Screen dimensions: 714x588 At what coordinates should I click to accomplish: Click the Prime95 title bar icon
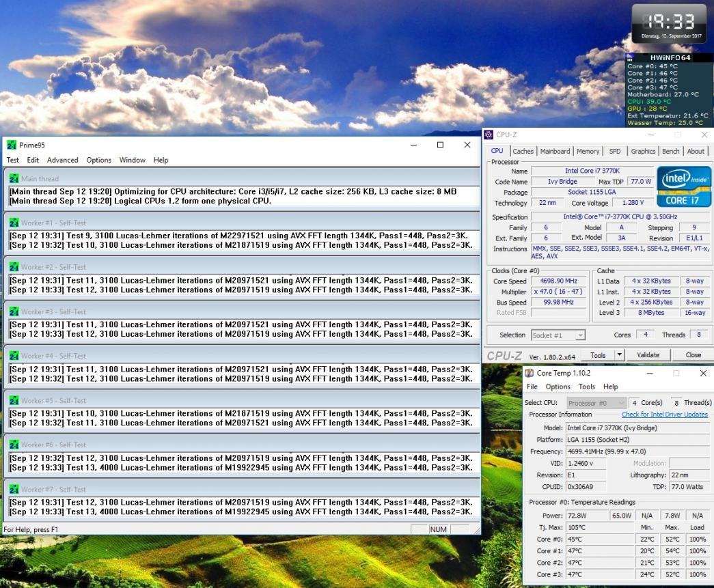tap(12, 145)
